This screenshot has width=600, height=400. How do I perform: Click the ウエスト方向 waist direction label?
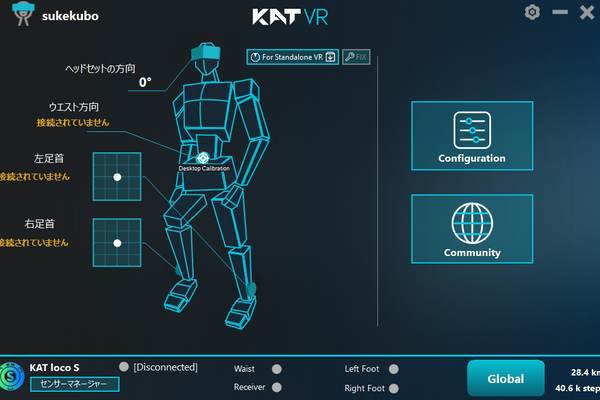73,107
